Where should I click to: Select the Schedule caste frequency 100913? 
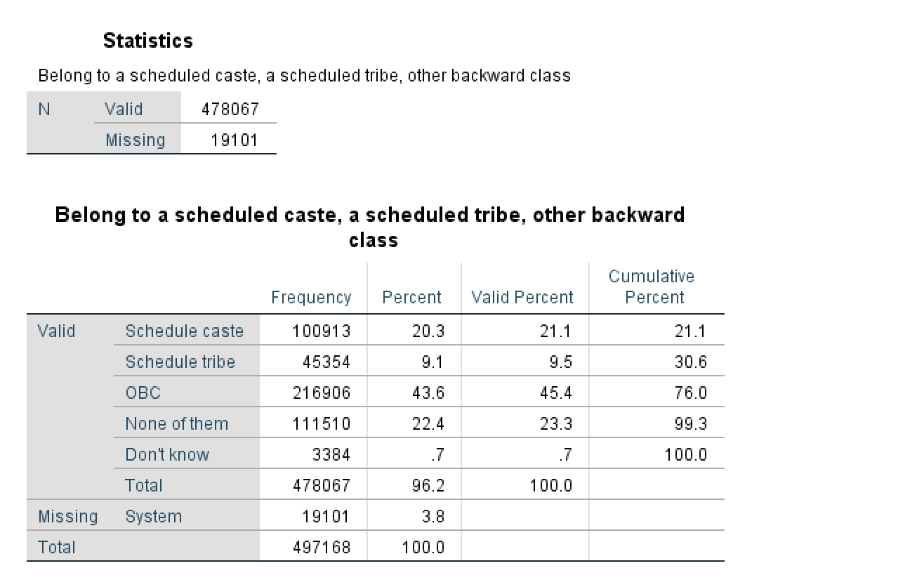pos(321,331)
